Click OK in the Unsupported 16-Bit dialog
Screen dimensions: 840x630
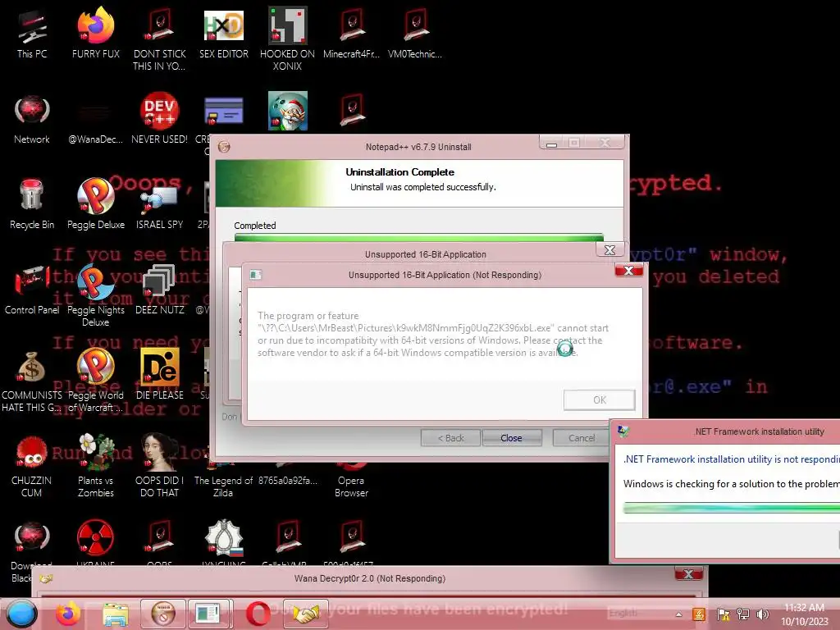coord(600,399)
